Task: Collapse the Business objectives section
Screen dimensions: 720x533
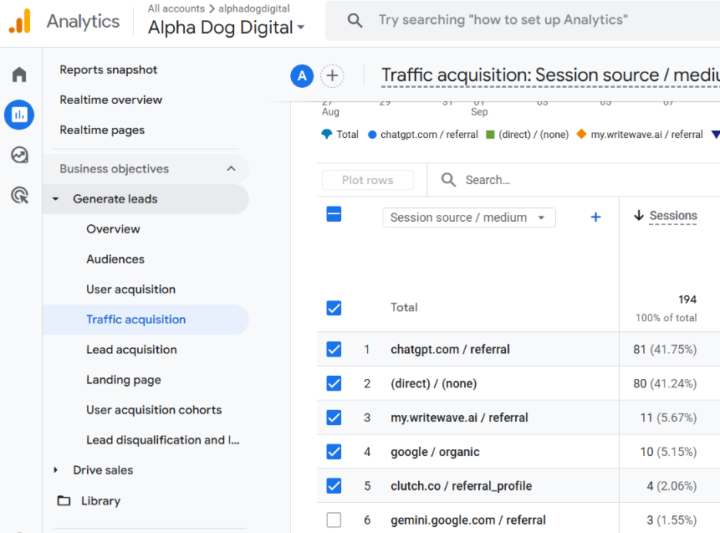Action: click(231, 168)
